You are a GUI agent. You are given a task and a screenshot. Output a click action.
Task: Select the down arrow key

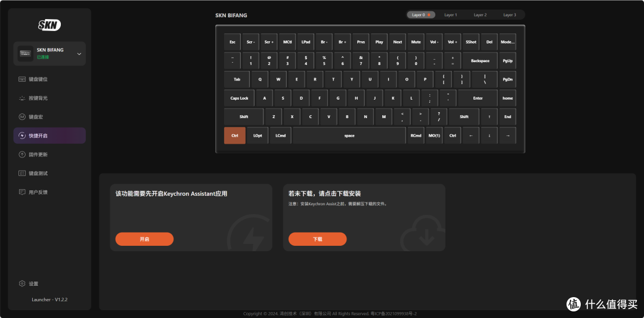pyautogui.click(x=489, y=135)
